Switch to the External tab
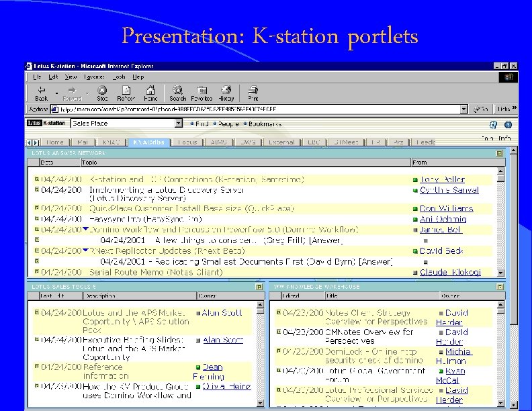Screen dimensions: 532x411 [281, 142]
